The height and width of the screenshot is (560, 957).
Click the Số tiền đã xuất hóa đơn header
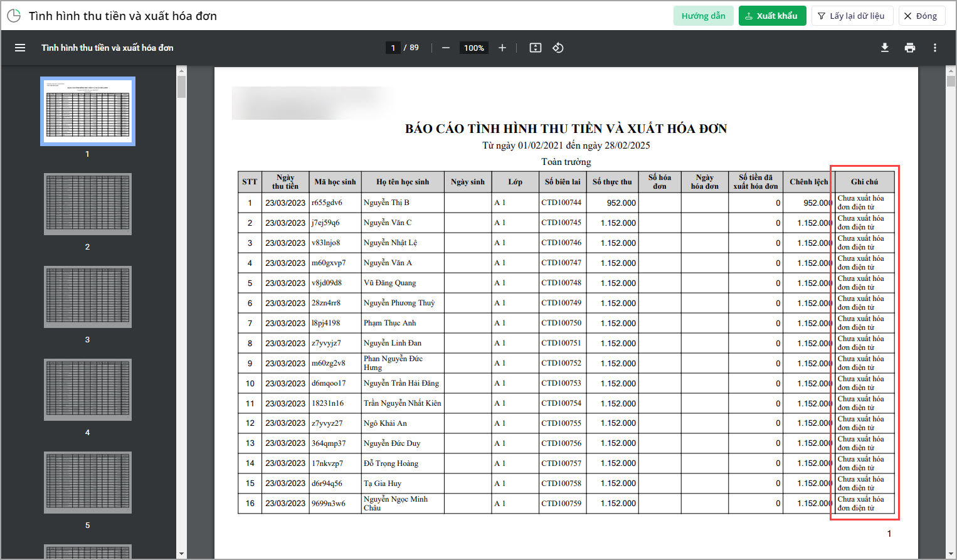pyautogui.click(x=756, y=182)
